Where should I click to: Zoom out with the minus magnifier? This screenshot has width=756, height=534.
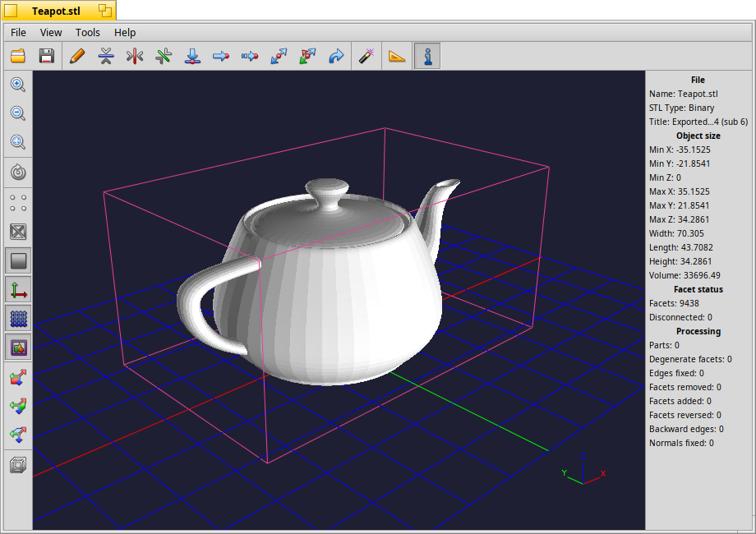[18, 113]
